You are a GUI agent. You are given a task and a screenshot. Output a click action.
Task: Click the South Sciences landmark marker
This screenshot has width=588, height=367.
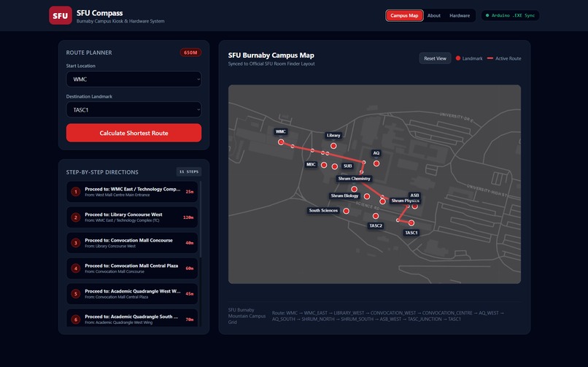(346, 211)
